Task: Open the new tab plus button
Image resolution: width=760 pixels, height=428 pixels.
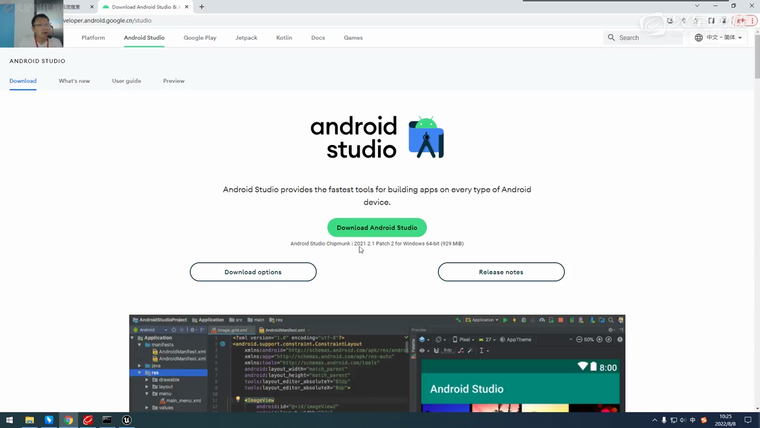Action: [202, 6]
